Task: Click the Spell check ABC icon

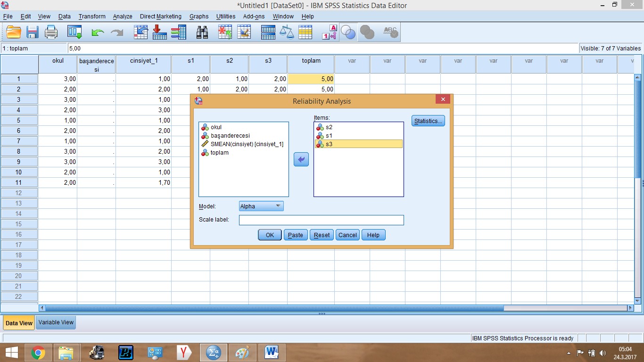Action: click(390, 32)
